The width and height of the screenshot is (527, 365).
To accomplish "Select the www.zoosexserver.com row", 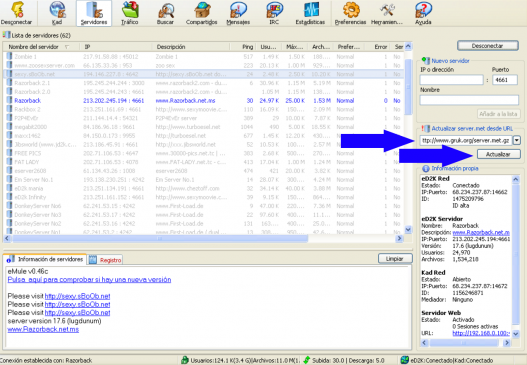I will 204,65.
